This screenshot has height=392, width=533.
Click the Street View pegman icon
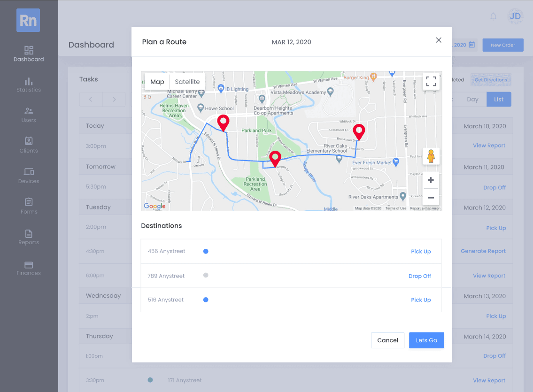coord(431,156)
